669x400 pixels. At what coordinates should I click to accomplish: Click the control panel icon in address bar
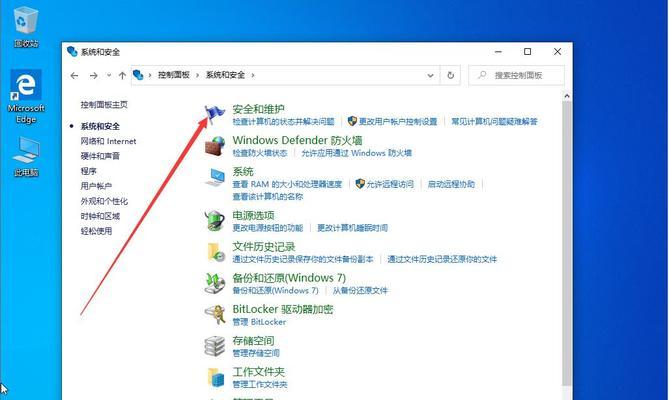pos(138,75)
